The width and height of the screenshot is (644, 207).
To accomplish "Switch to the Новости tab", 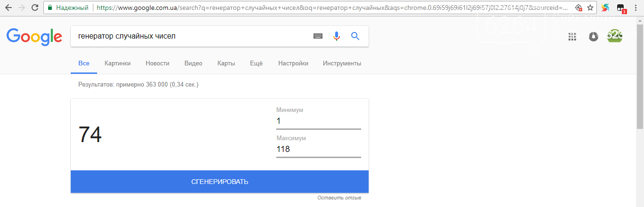I will 157,64.
